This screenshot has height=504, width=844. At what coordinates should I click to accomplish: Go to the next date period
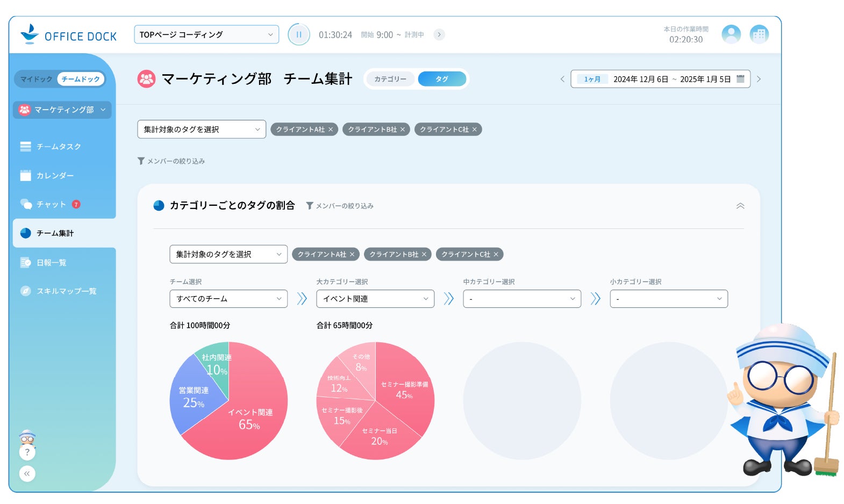point(759,79)
